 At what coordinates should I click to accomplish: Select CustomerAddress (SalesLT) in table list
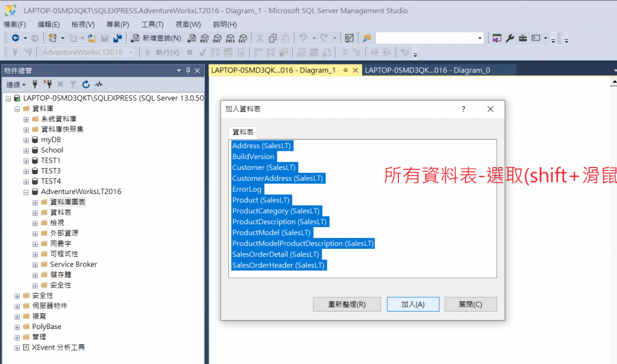coord(277,178)
